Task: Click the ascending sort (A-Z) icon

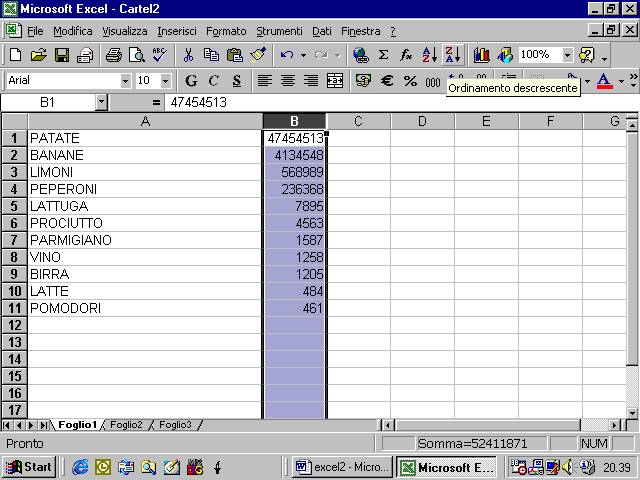Action: (x=430, y=55)
